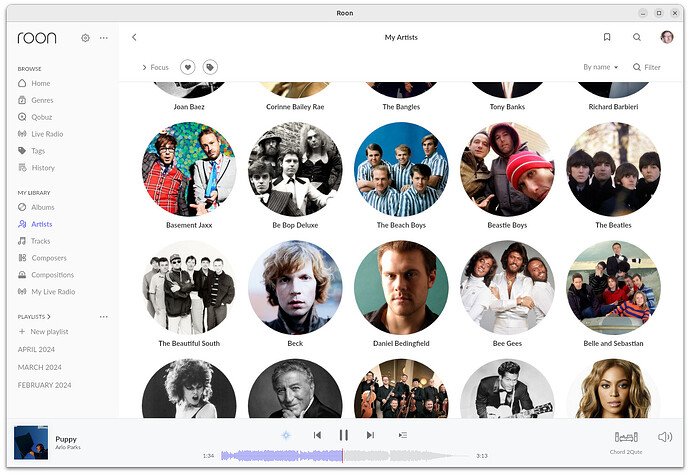The width and height of the screenshot is (690, 475).
Task: Open the By name sort dropdown
Action: coord(601,67)
